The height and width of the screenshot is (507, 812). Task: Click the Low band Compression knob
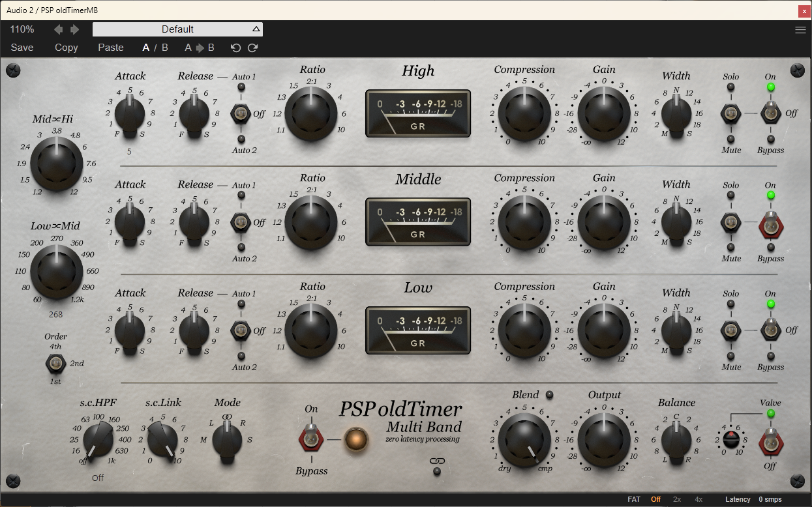coord(524,330)
